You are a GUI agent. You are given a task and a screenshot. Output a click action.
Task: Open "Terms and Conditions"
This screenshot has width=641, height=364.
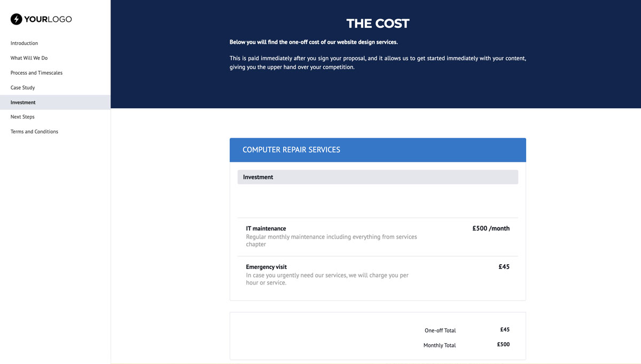(x=34, y=131)
